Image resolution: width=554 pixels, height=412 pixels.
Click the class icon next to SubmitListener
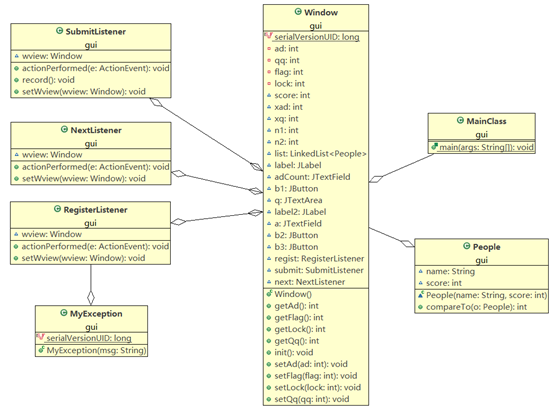click(x=59, y=31)
